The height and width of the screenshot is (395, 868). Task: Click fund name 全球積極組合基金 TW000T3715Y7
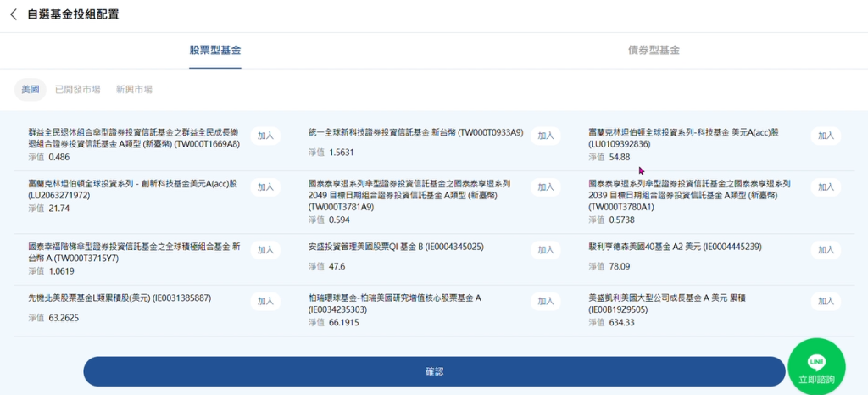pyautogui.click(x=134, y=253)
